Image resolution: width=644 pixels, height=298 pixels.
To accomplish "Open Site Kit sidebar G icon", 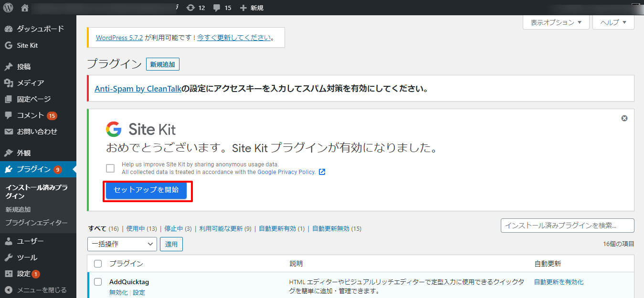I will 9,45.
